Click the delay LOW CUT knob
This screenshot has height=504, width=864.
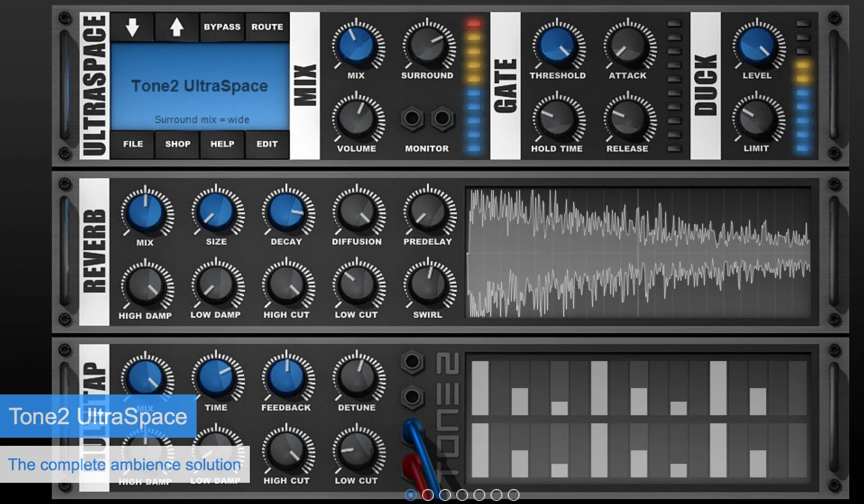(357, 451)
